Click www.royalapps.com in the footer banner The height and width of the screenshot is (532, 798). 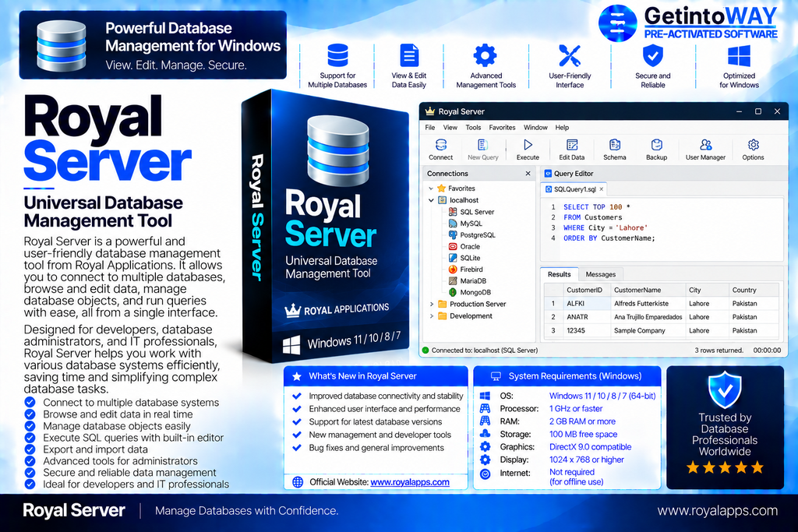[717, 511]
